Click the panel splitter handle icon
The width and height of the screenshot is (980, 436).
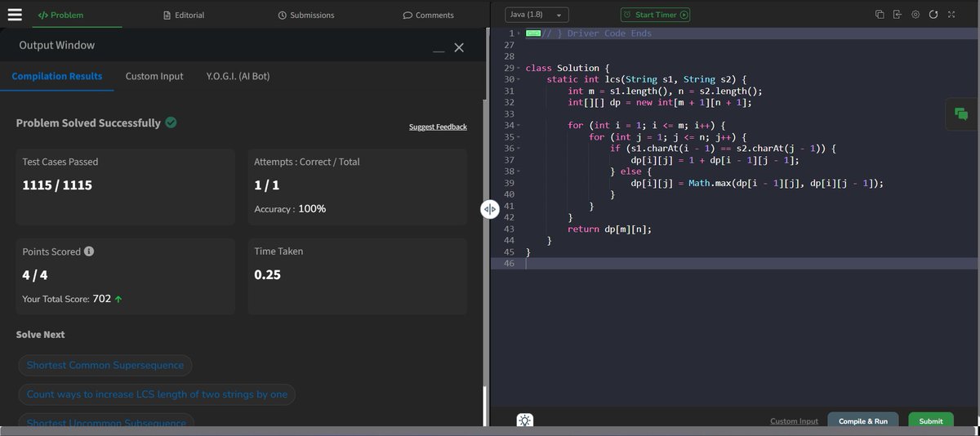coord(489,210)
